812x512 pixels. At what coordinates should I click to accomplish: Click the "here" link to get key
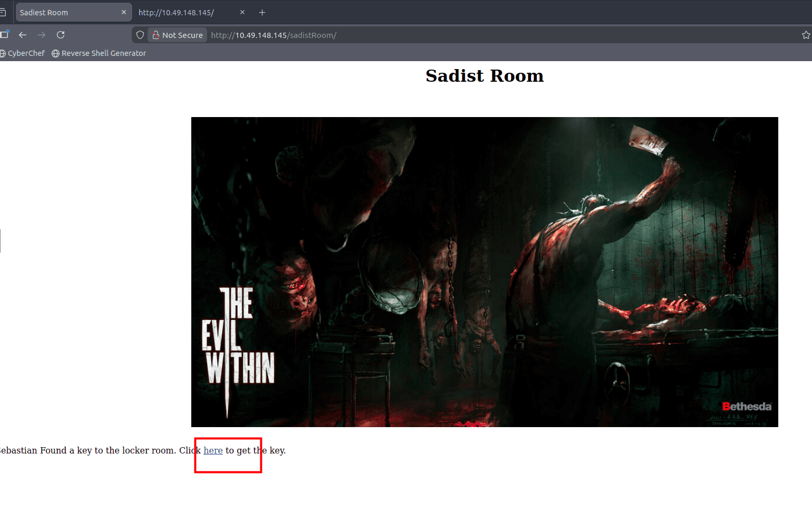tap(213, 450)
